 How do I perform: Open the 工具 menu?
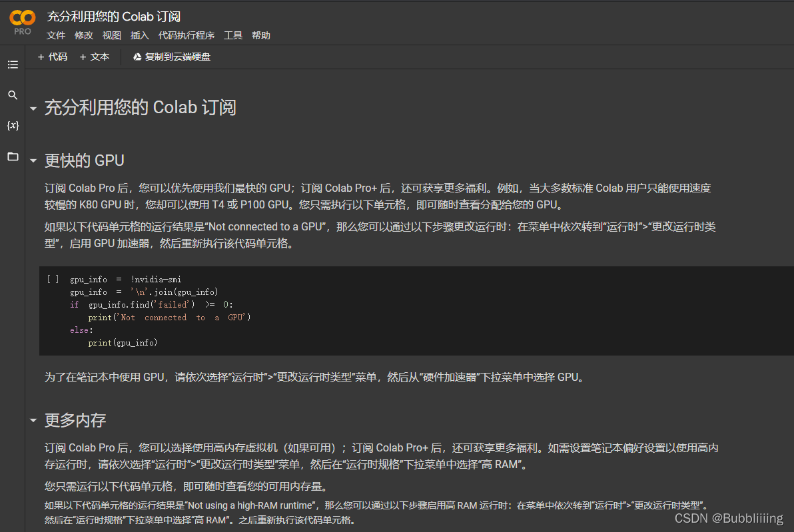click(233, 36)
